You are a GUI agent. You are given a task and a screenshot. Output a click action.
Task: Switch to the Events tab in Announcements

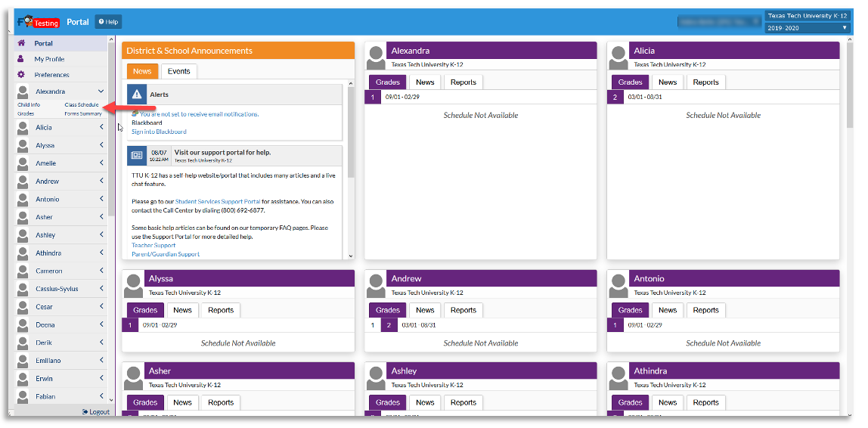point(178,71)
